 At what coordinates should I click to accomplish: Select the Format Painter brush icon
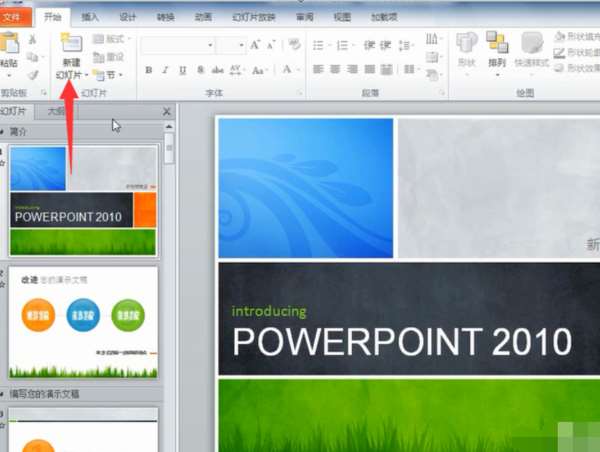click(33, 75)
